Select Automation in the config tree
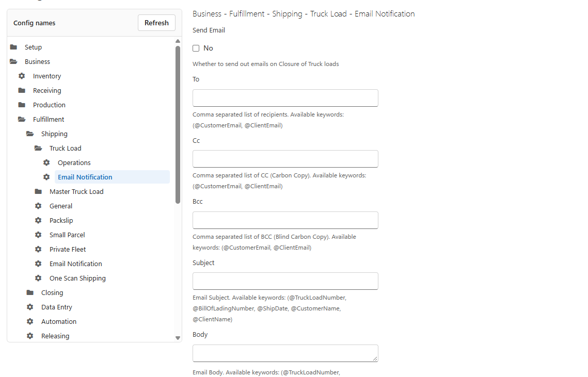 [59, 321]
